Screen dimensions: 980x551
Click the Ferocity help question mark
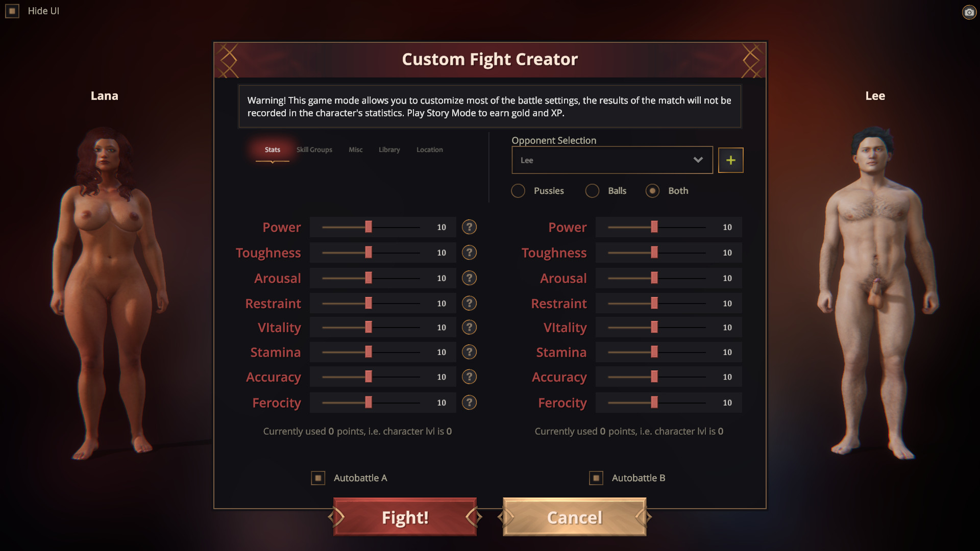(469, 403)
